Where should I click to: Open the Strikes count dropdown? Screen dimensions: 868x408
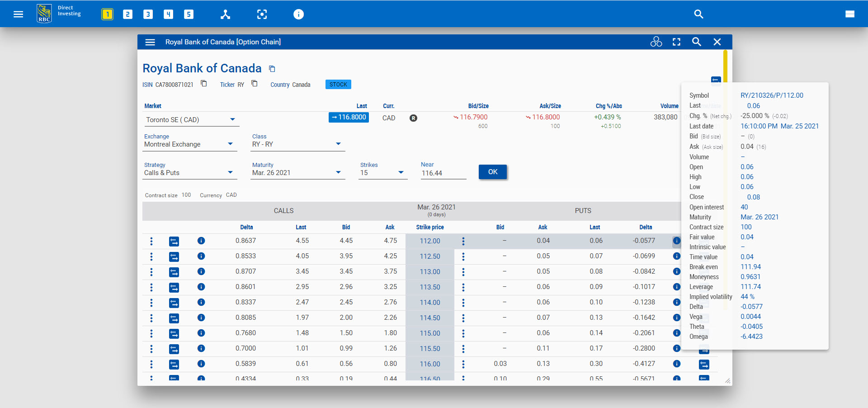(401, 173)
